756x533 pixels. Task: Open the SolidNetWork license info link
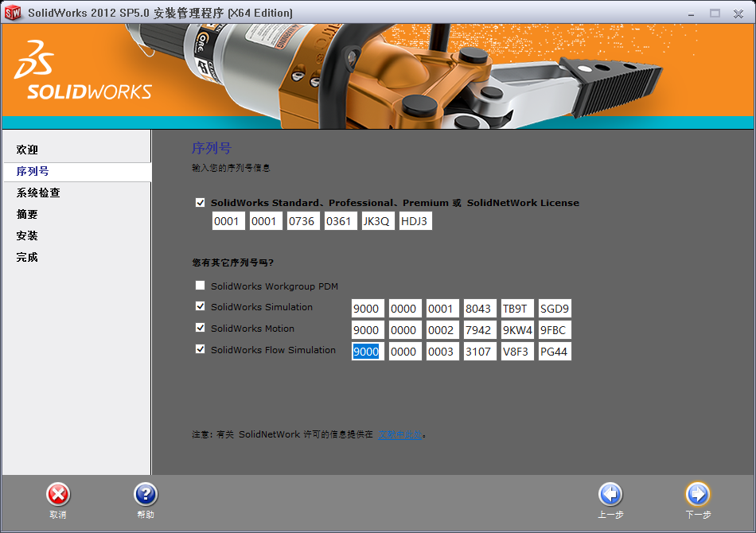pos(399,434)
